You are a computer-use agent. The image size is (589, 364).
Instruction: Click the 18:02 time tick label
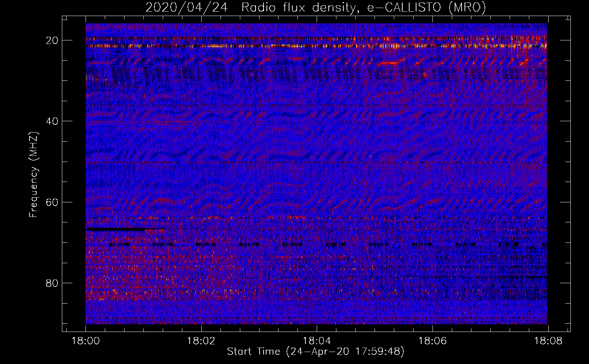click(x=201, y=341)
